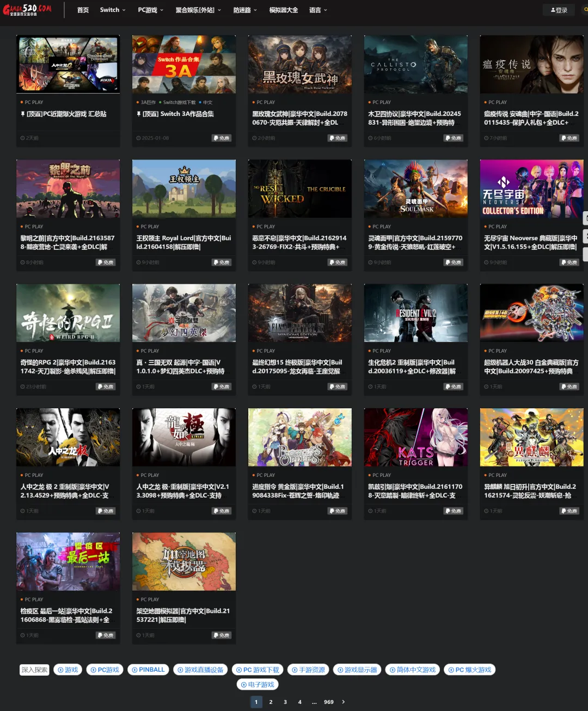The height and width of the screenshot is (711, 588).
Task: Click the 免费 badge on 超级机器人大战30 card
Action: click(569, 387)
